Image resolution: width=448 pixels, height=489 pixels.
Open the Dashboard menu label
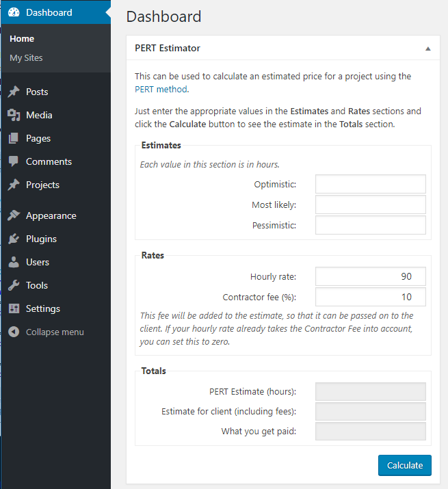point(49,12)
